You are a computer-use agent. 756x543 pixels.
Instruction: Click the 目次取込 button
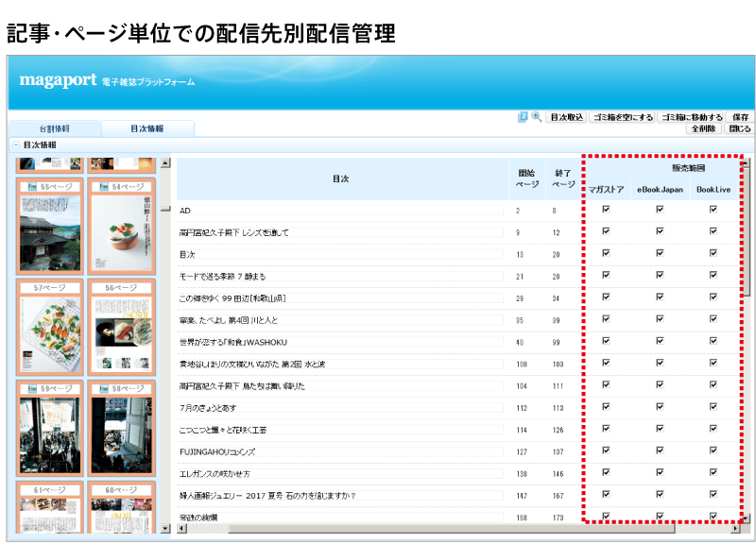566,117
